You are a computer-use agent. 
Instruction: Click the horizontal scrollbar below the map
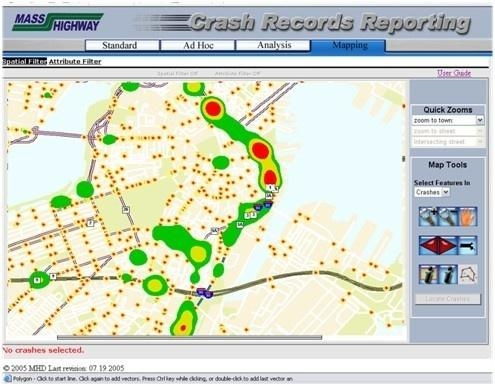tap(189, 338)
